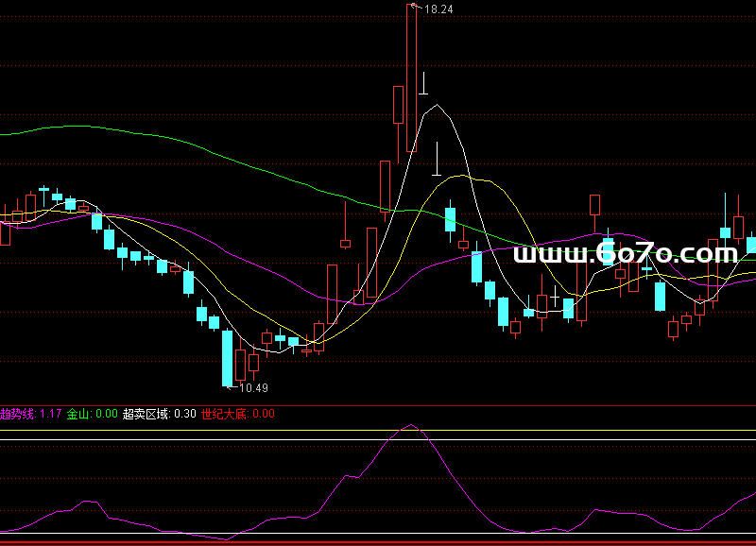Select the 10.49 low price label
The height and width of the screenshot is (546, 756).
pyautogui.click(x=253, y=388)
